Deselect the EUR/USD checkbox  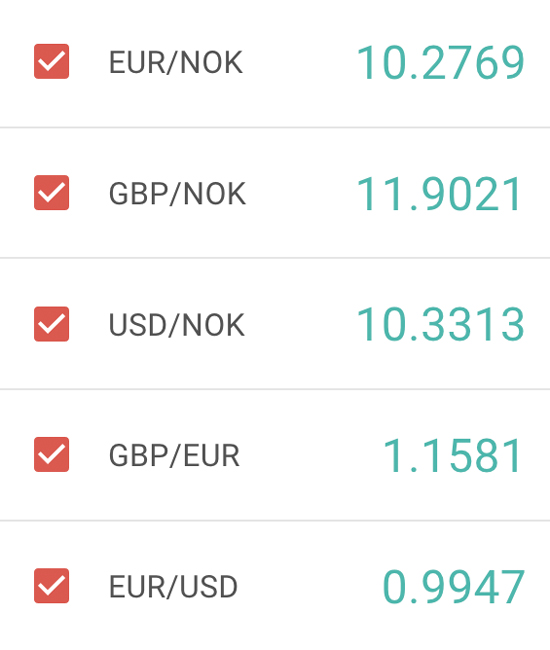(x=51, y=585)
